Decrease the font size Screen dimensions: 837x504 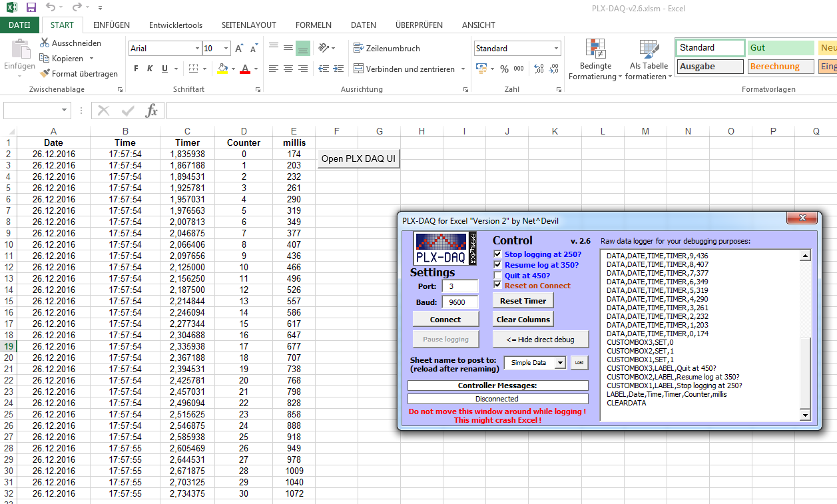(254, 49)
